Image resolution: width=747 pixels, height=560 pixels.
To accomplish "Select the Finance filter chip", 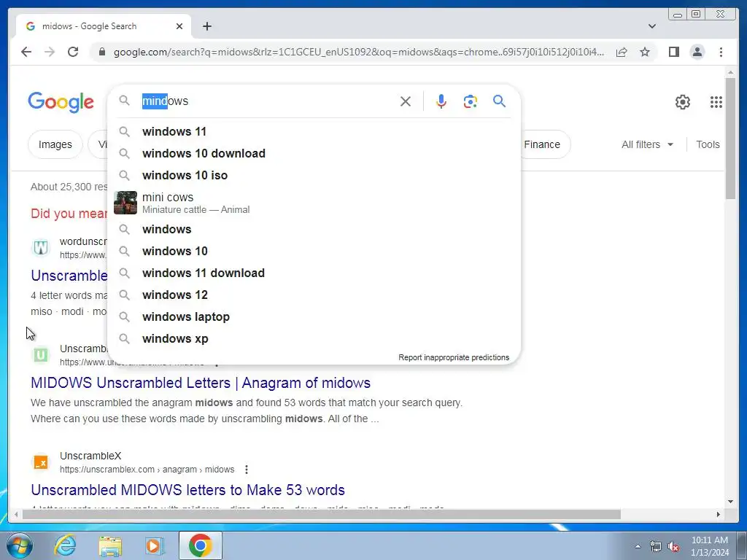I will click(543, 144).
